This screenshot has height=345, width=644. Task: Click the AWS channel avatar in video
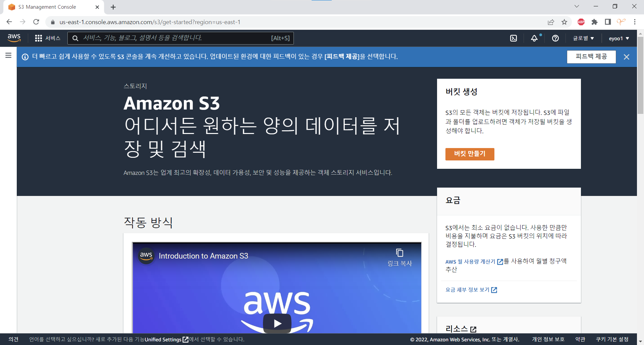click(x=146, y=256)
